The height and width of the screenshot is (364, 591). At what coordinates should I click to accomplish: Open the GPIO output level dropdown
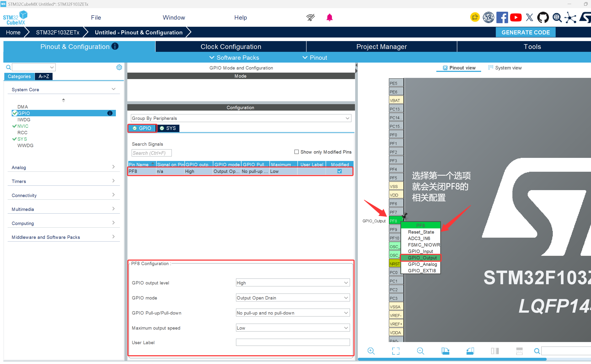292,283
